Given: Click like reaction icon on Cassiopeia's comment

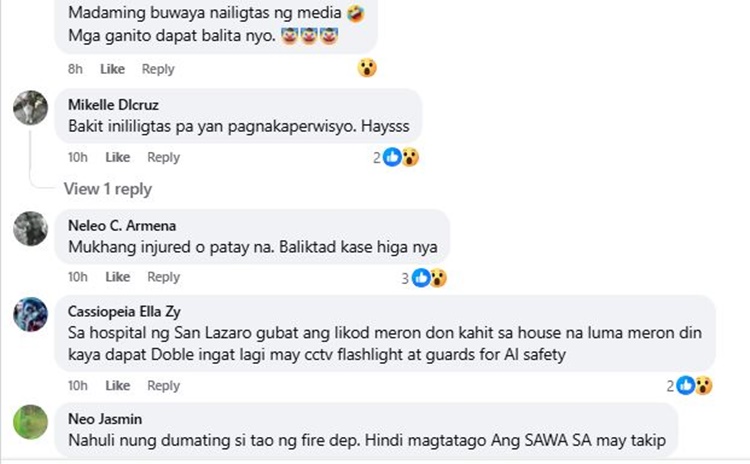Looking at the screenshot, I should click(686, 386).
